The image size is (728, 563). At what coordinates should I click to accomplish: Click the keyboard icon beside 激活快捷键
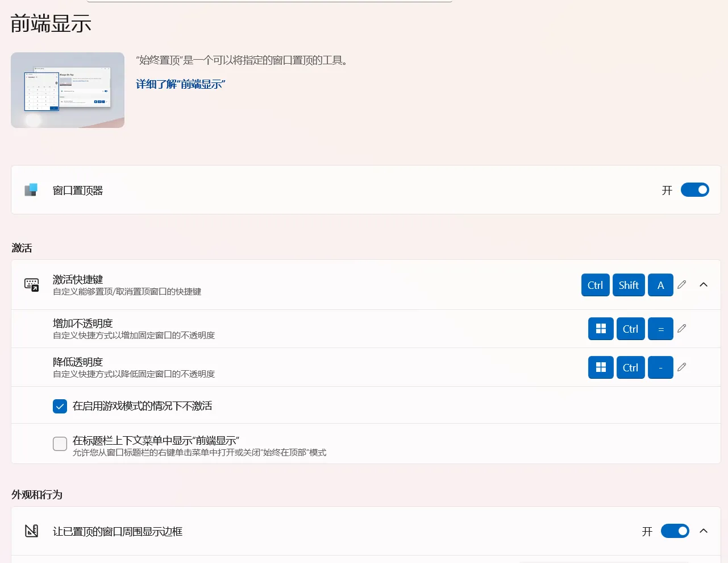[x=31, y=284]
